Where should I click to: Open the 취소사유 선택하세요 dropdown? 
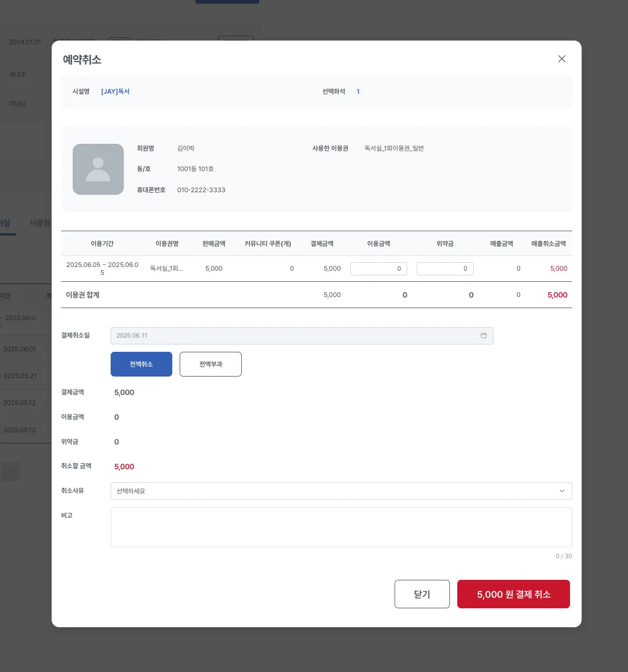coord(341,491)
